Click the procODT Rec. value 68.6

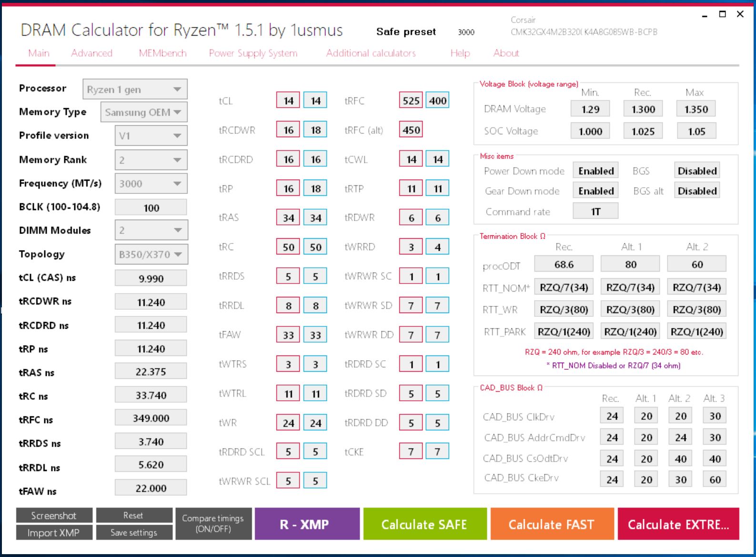pos(564,264)
